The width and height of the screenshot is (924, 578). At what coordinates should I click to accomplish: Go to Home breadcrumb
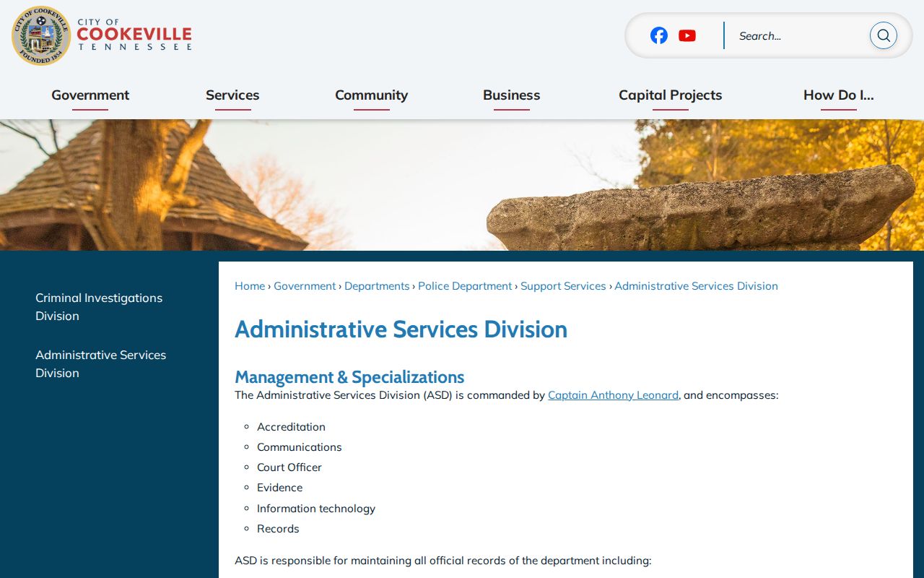pyautogui.click(x=250, y=286)
